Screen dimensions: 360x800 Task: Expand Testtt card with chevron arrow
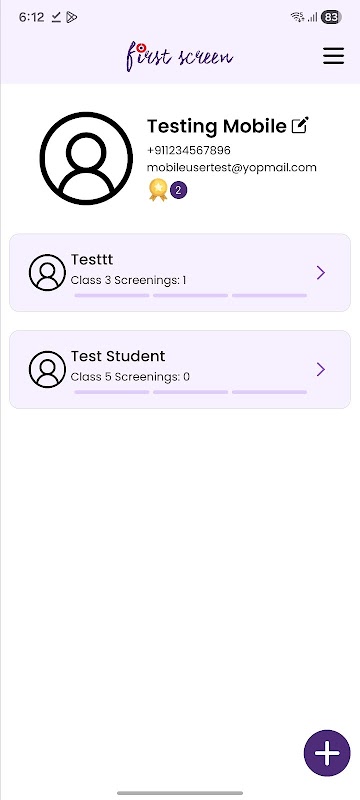tap(321, 273)
